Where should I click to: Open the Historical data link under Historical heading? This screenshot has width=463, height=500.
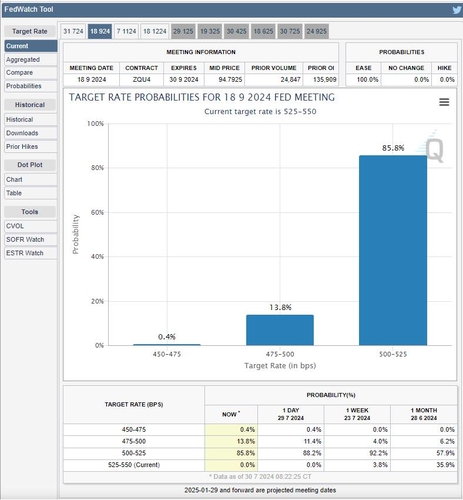[x=31, y=120]
